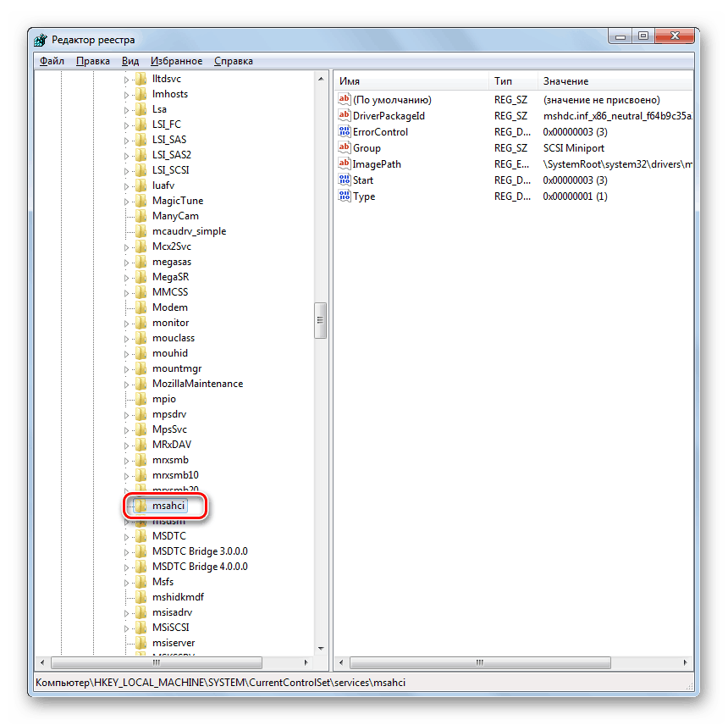728x725 pixels.
Task: Select the LSI_SAS2 tree key
Action: click(x=171, y=155)
